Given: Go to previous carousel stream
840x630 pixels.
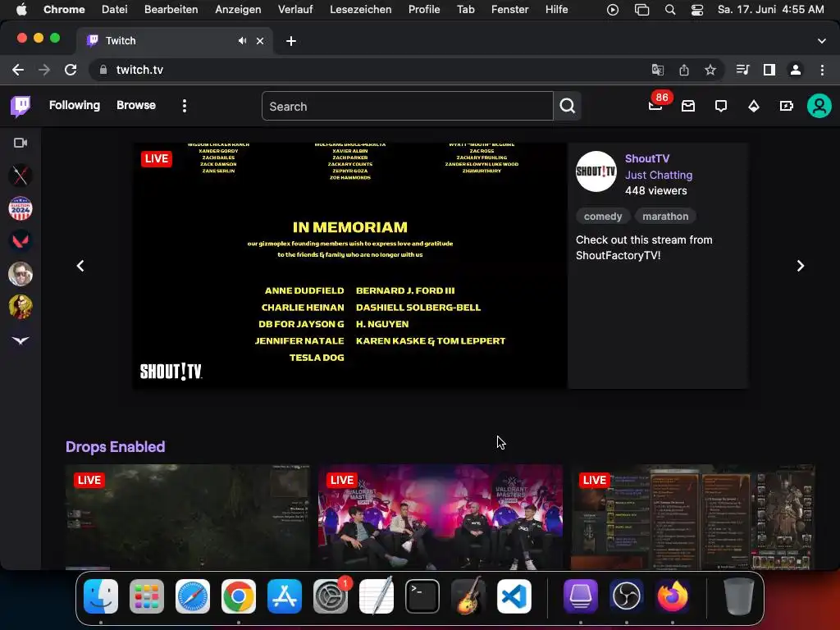Looking at the screenshot, I should click(x=80, y=266).
